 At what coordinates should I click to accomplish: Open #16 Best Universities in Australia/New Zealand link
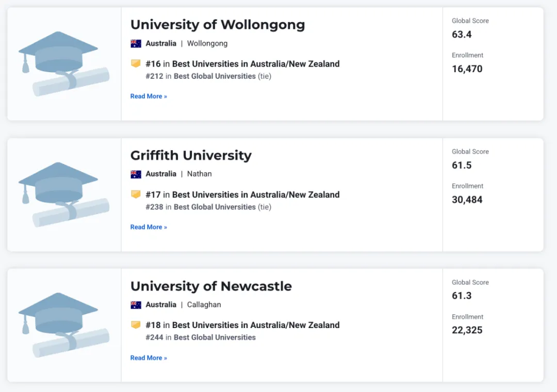tap(242, 64)
